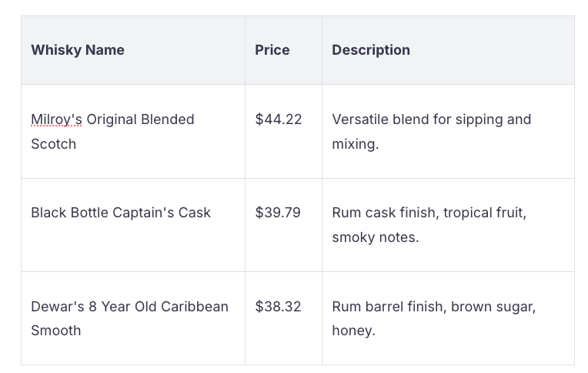Click the $39.79 price cell
This screenshot has width=588, height=373.
[x=278, y=213]
